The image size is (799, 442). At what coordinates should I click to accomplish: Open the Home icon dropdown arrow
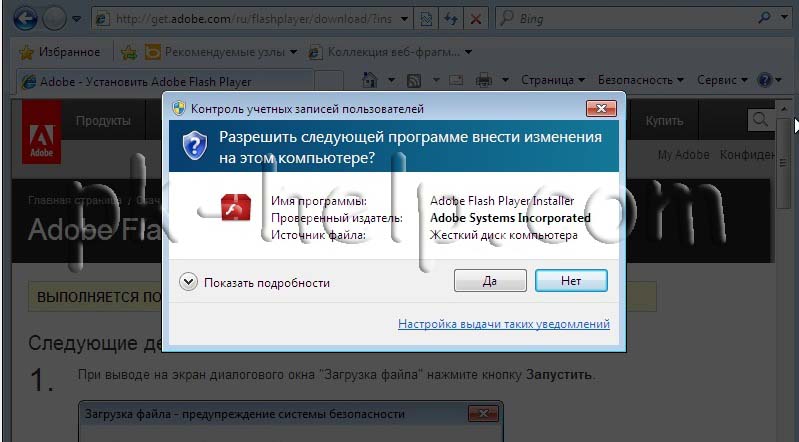(x=391, y=80)
